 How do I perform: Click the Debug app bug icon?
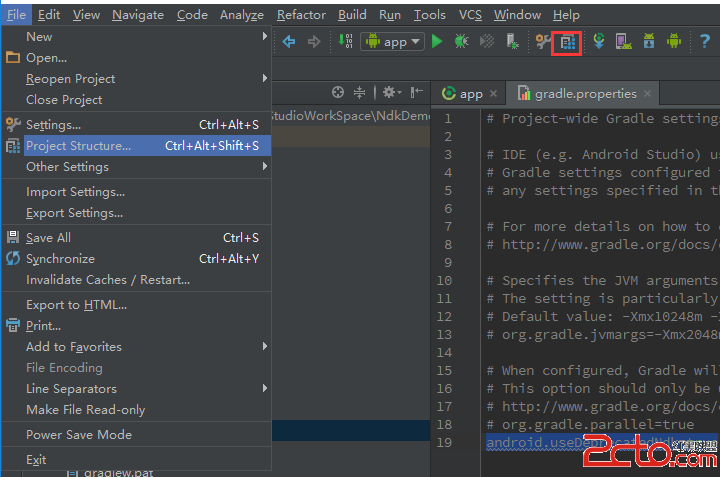coord(462,41)
